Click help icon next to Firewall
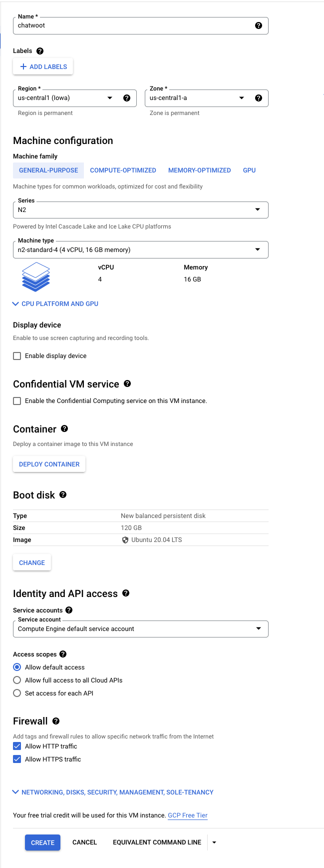The height and width of the screenshot is (868, 324). pos(56,721)
